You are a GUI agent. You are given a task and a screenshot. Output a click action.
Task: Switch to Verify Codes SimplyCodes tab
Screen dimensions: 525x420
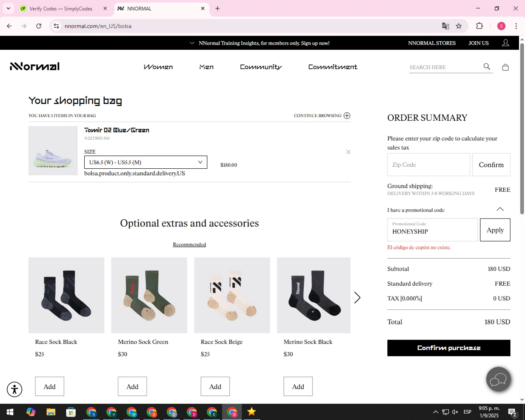[x=62, y=8]
